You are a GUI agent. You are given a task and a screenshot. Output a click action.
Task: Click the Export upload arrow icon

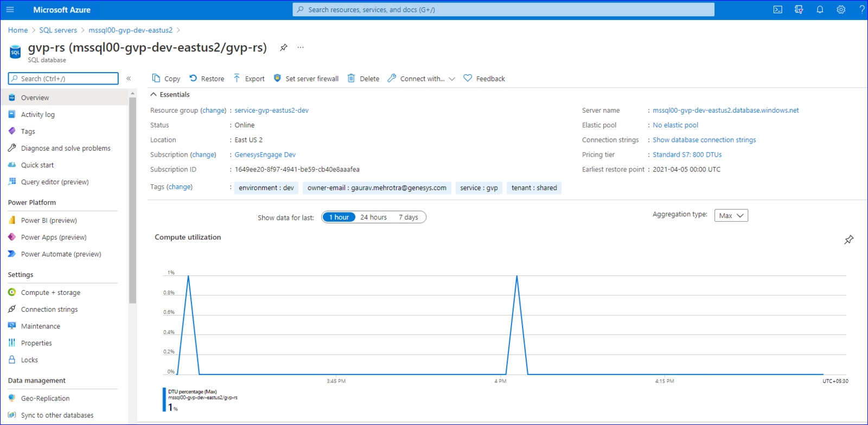pyautogui.click(x=237, y=78)
